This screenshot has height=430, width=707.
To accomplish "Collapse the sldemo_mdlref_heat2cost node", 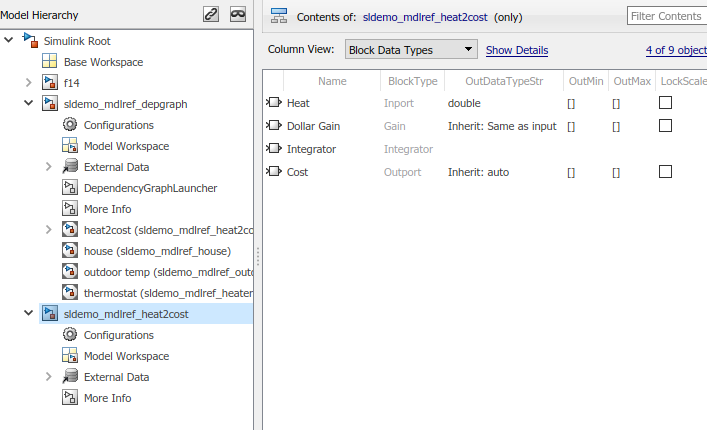I will tap(28, 313).
